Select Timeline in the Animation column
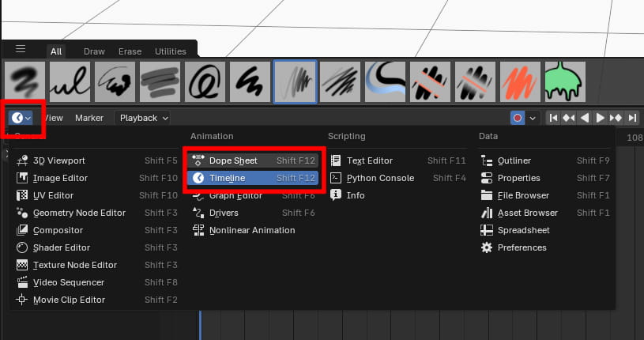Screen dimensions: 644x340 click(227, 178)
